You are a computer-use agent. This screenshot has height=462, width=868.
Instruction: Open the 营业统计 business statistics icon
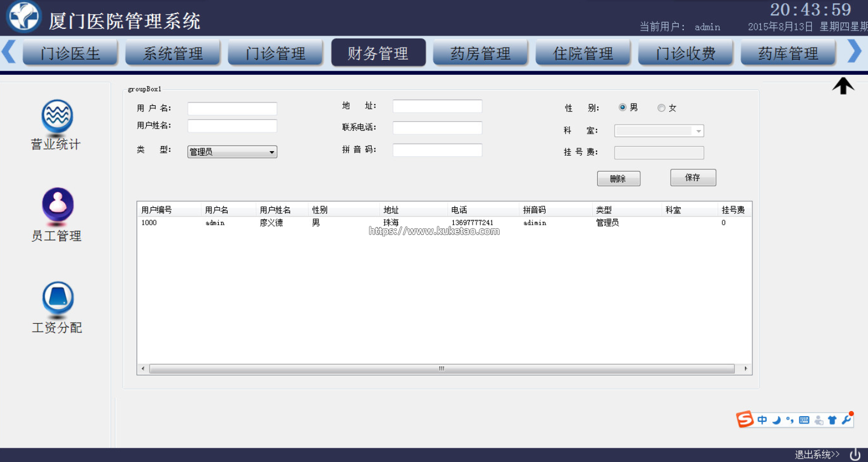click(x=57, y=125)
